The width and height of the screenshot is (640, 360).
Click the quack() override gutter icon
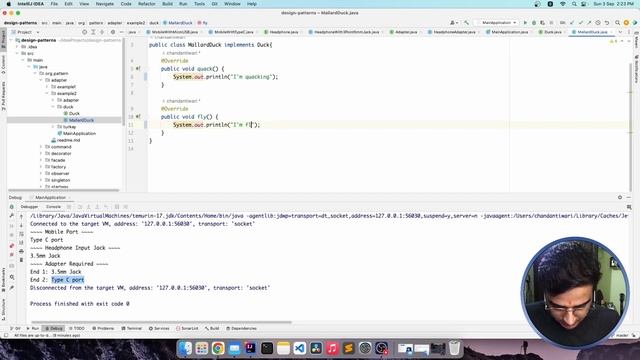[138, 69]
